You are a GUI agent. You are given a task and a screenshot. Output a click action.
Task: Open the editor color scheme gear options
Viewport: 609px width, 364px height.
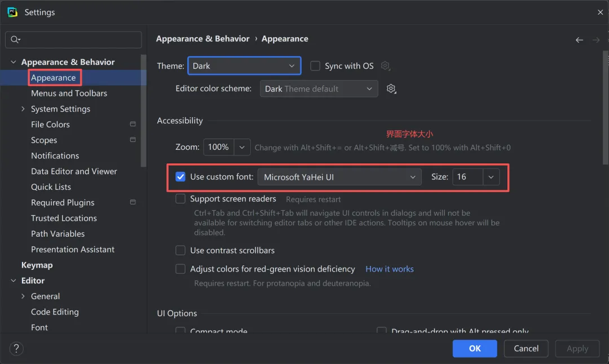[391, 89]
